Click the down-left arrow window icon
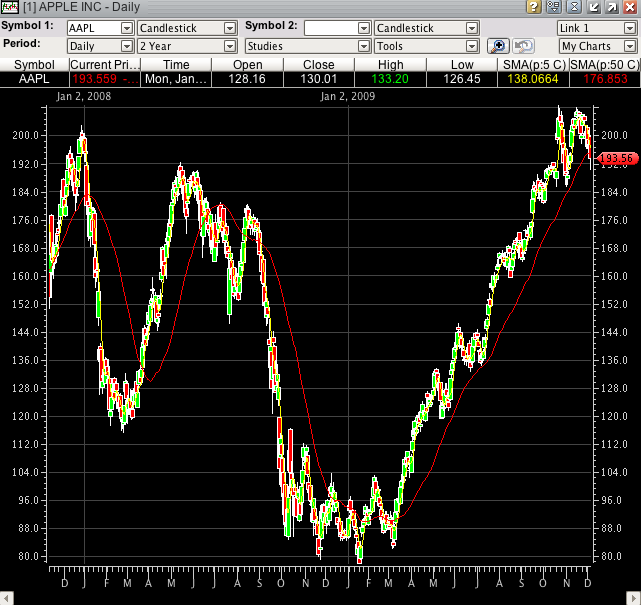The width and height of the screenshot is (641, 605). pos(593,7)
